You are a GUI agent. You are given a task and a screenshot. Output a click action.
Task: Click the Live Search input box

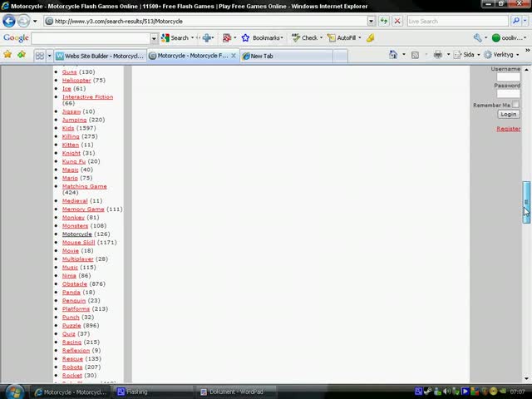(x=457, y=21)
